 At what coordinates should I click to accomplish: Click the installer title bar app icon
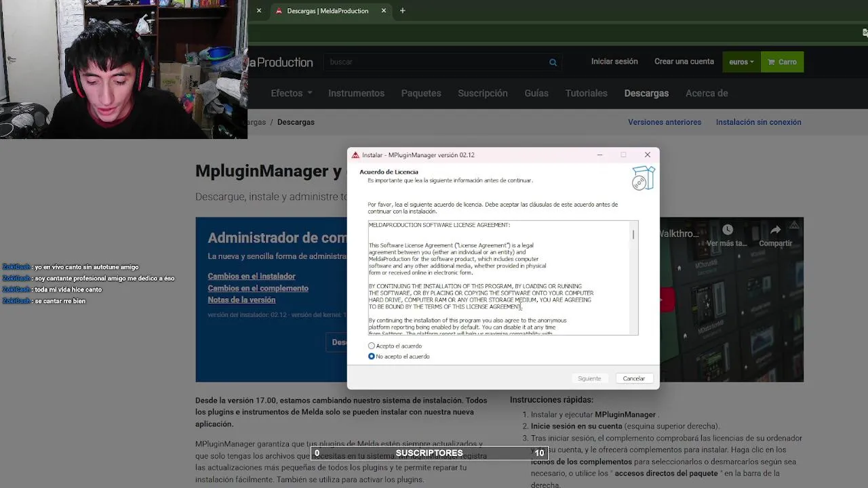tap(355, 155)
